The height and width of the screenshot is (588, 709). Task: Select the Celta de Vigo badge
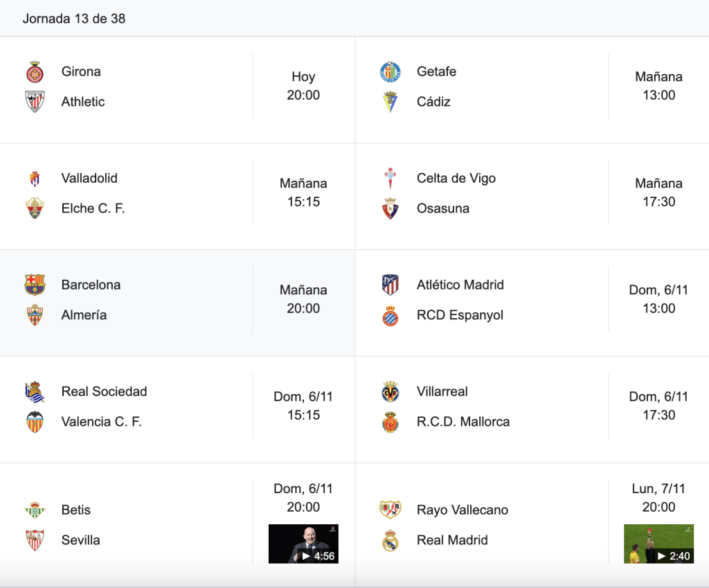pos(391,178)
